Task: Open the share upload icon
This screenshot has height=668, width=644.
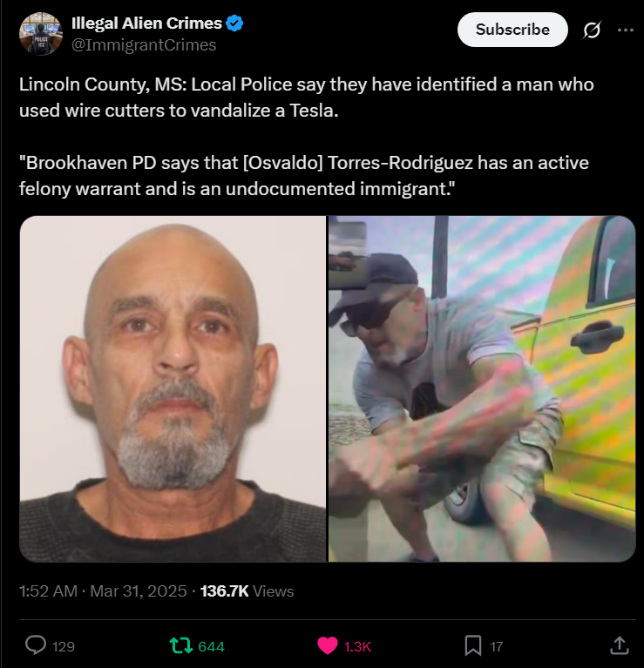Action: 620,645
